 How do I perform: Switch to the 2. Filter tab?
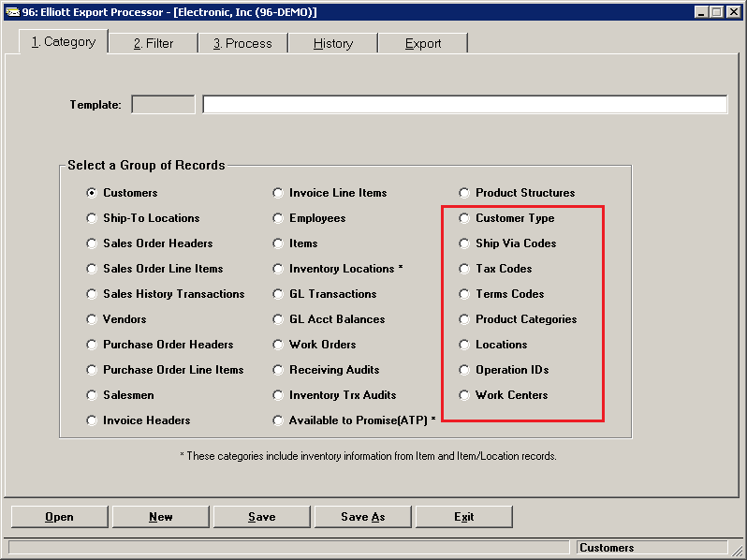pos(154,43)
